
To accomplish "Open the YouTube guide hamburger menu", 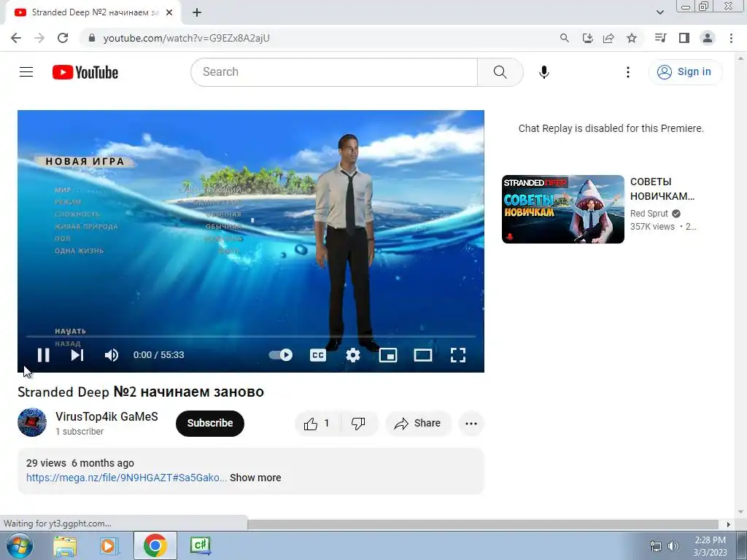I will tap(26, 72).
